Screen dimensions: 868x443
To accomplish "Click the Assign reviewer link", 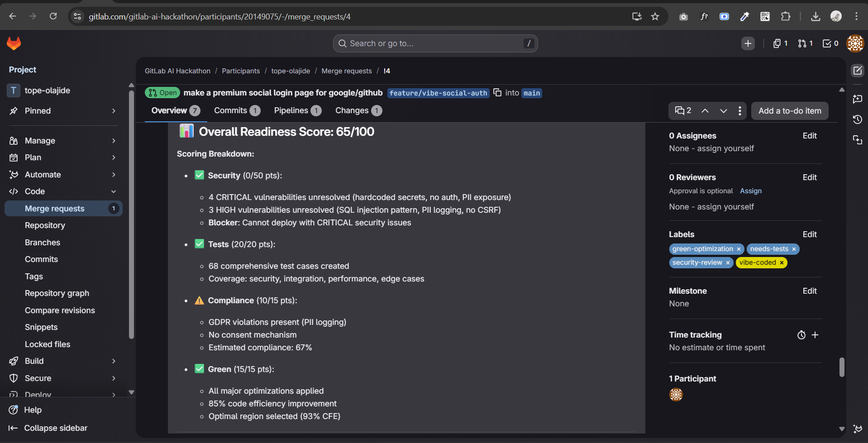I will point(751,191).
